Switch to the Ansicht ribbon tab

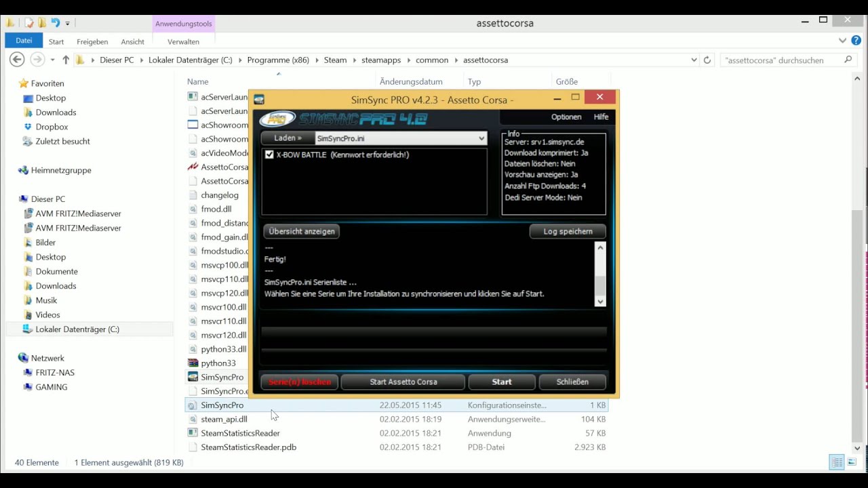point(132,41)
